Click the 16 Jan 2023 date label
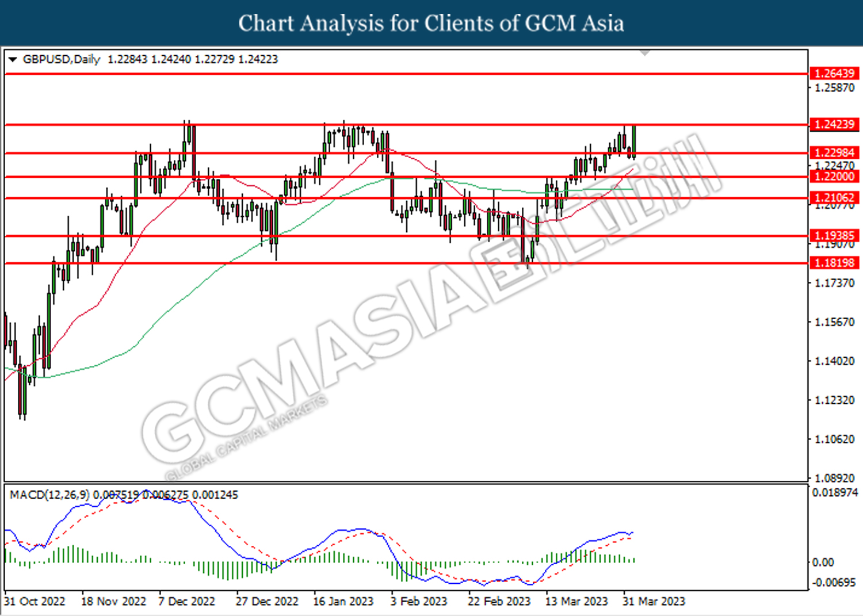The height and width of the screenshot is (616, 863). [x=343, y=602]
